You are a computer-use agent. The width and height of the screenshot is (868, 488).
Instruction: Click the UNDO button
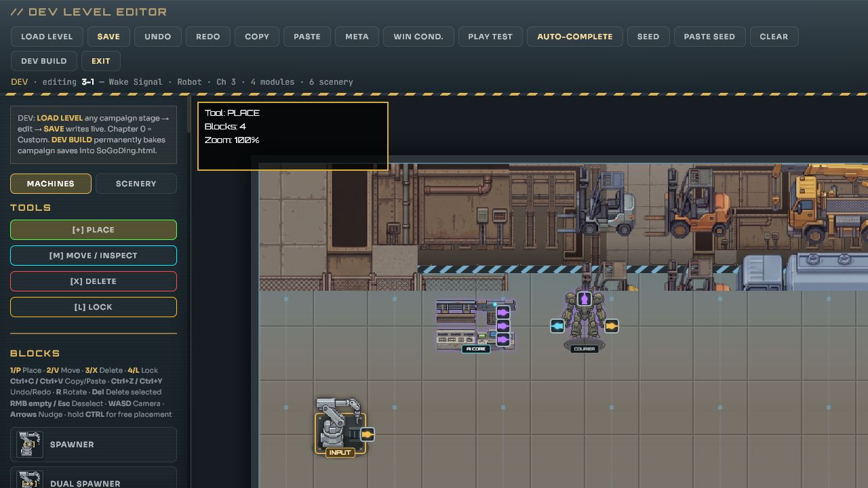[x=158, y=37]
